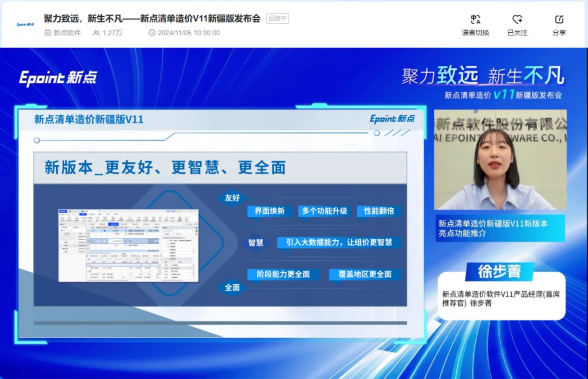The image size is (588, 379).
Task: Click the 多个功能升级 tag on slide
Action: [x=324, y=211]
